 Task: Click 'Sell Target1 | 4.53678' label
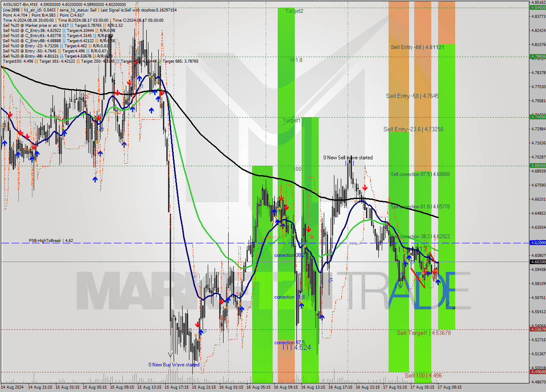(424, 333)
